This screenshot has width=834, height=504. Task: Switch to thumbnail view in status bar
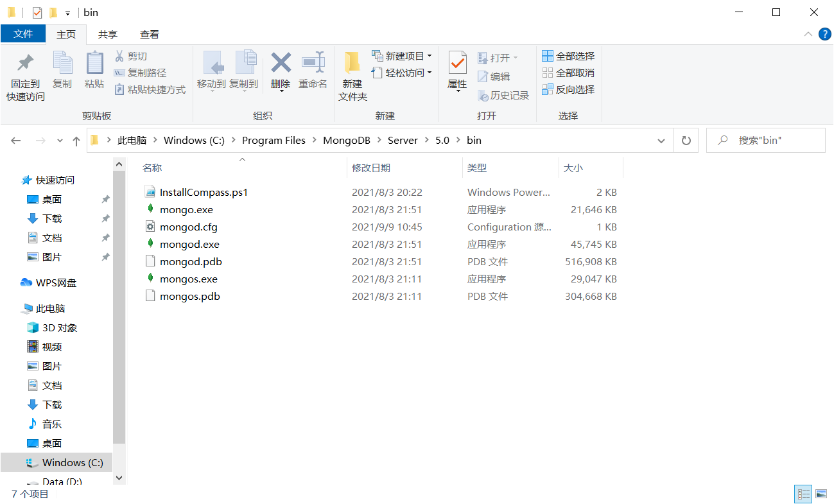pos(822,494)
